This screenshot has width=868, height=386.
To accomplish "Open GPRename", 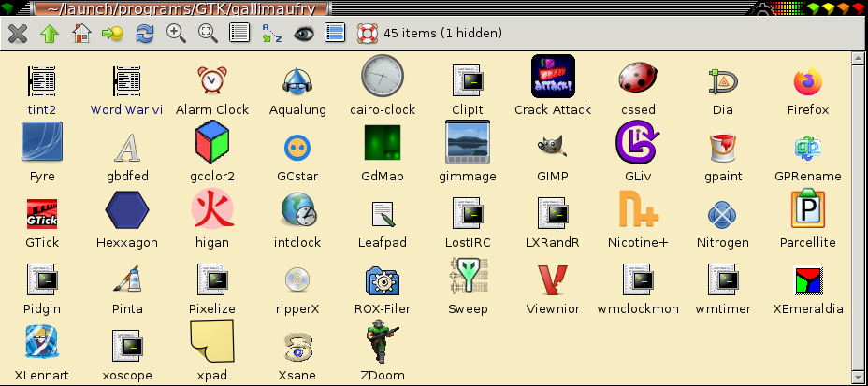I will tap(807, 149).
